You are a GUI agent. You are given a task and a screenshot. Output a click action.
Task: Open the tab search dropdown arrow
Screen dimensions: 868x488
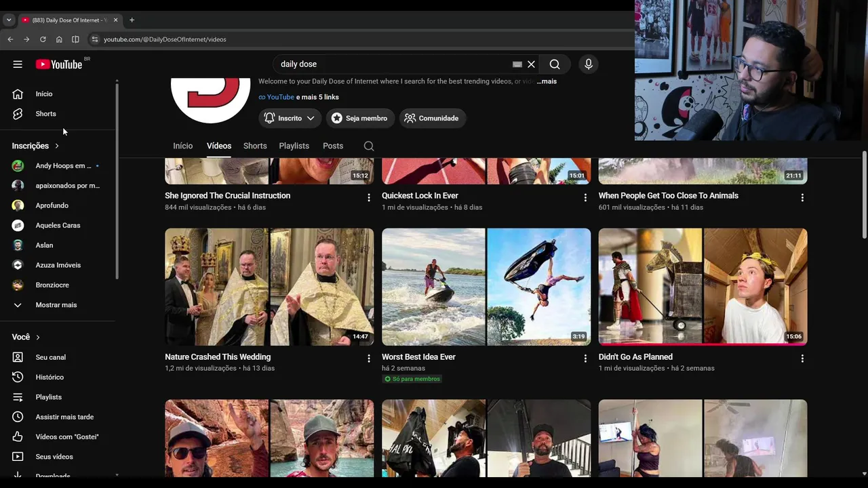point(9,20)
